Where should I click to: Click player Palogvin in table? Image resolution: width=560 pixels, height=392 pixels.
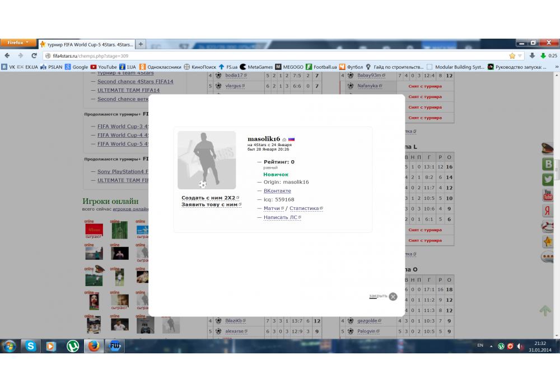[368, 332]
